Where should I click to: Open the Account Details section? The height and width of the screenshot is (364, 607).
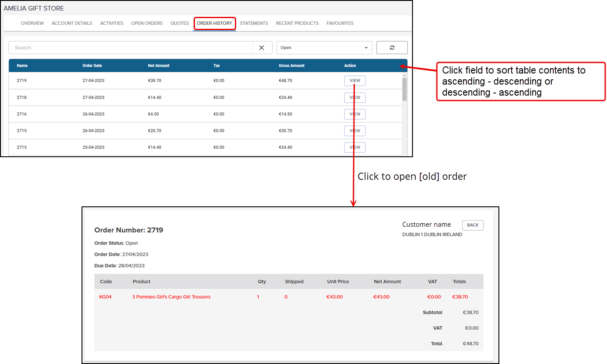coord(71,23)
